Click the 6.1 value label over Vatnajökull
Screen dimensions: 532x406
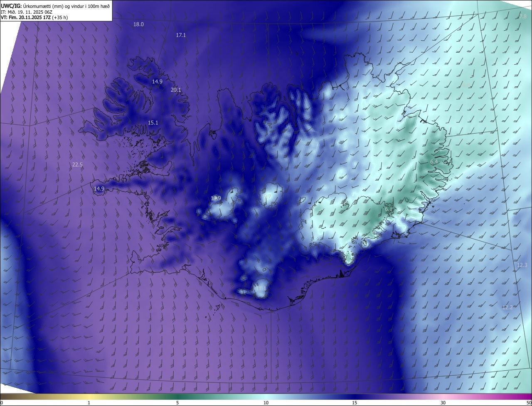click(389, 210)
